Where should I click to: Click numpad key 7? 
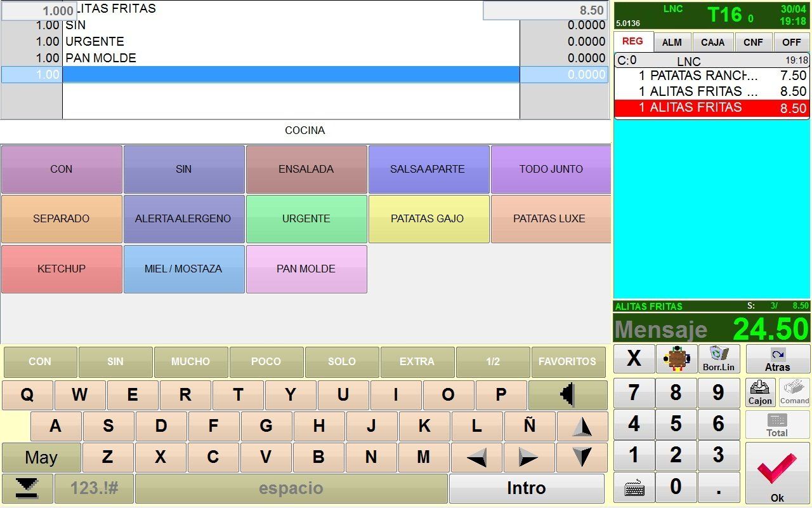click(x=634, y=392)
